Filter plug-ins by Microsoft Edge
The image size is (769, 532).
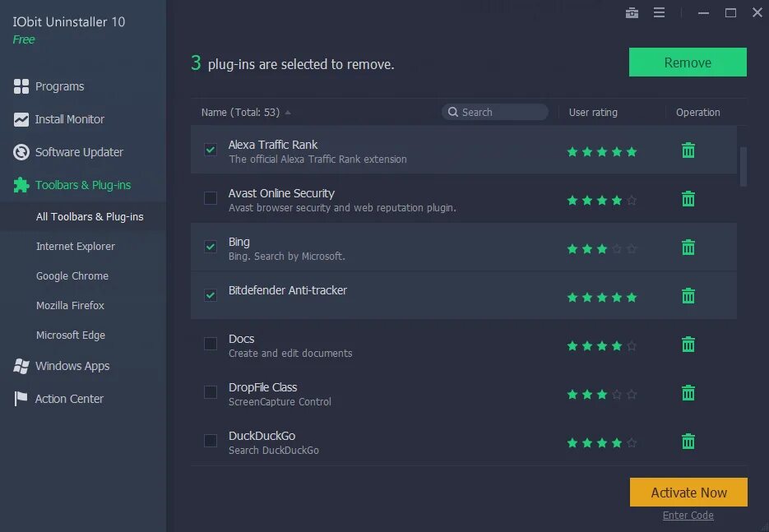click(71, 335)
